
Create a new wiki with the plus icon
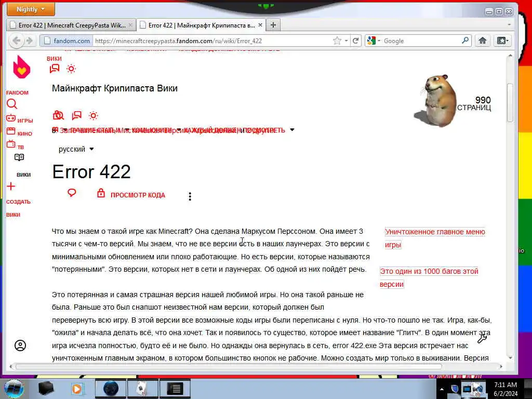coord(11,187)
